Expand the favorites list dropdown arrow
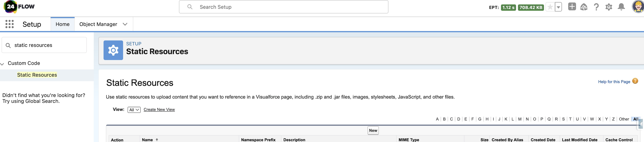 558,7
